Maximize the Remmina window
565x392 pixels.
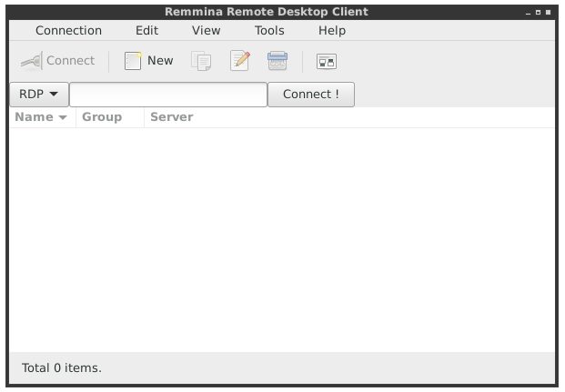[538, 12]
